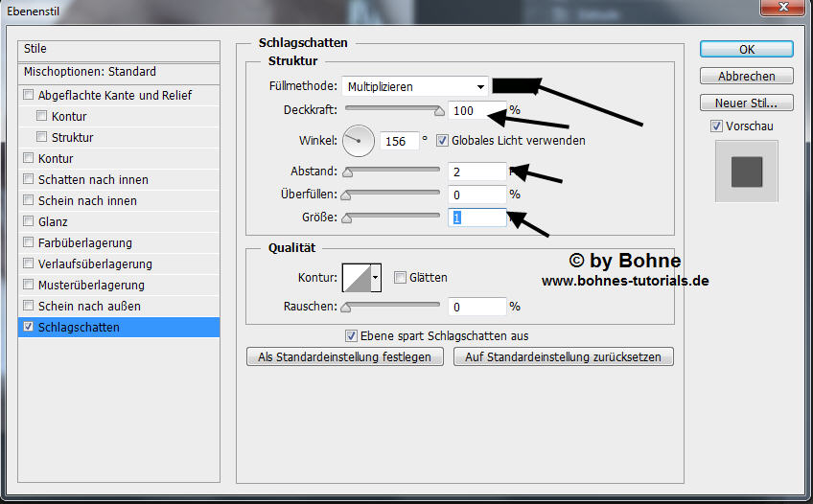This screenshot has height=504, width=813.
Task: Click the Abstand value input field
Action: coord(476,172)
